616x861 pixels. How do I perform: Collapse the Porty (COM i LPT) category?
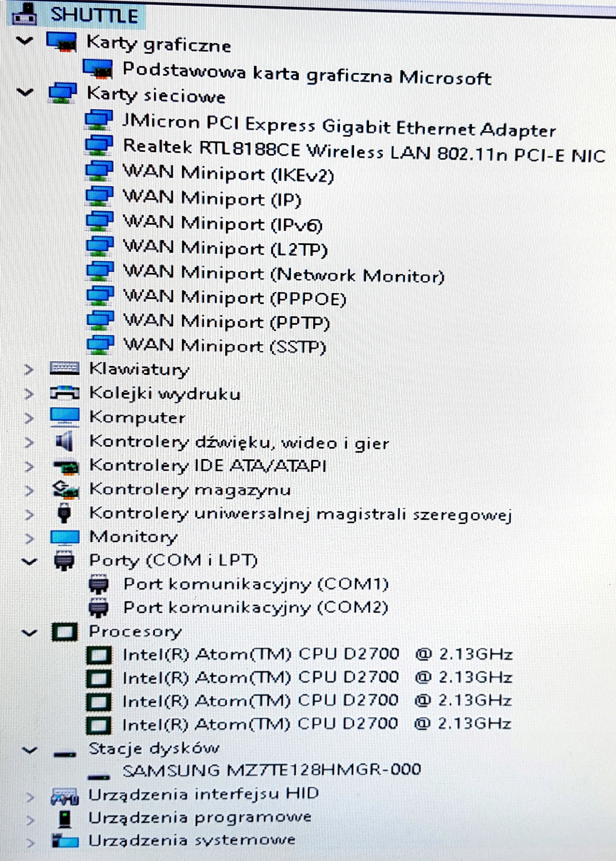(x=30, y=562)
